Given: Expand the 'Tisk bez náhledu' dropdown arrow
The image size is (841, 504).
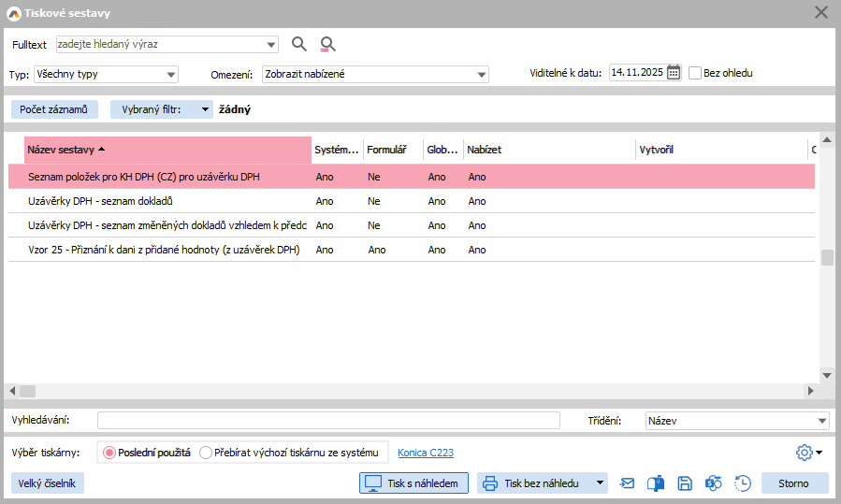Looking at the screenshot, I should pos(598,483).
